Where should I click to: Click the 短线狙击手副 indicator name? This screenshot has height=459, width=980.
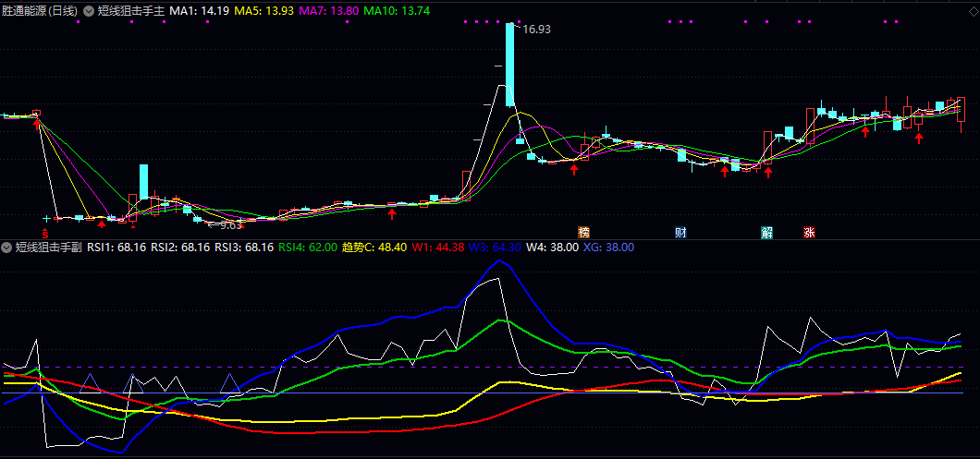point(49,248)
